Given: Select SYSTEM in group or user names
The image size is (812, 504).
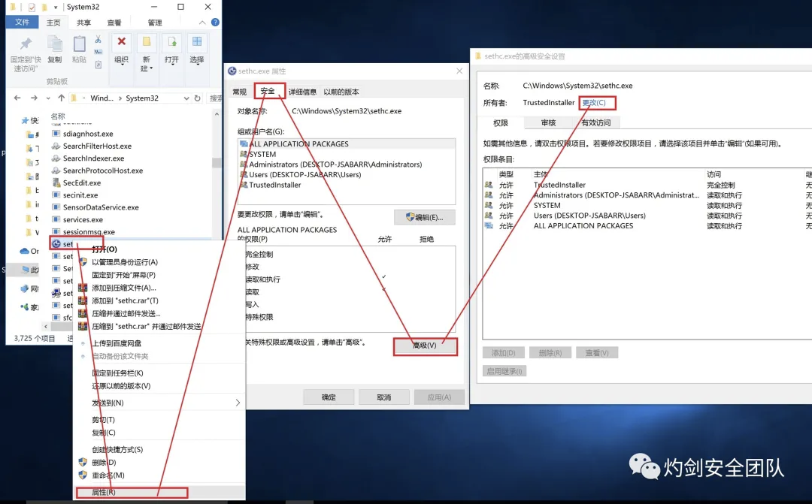Looking at the screenshot, I should pyautogui.click(x=262, y=154).
